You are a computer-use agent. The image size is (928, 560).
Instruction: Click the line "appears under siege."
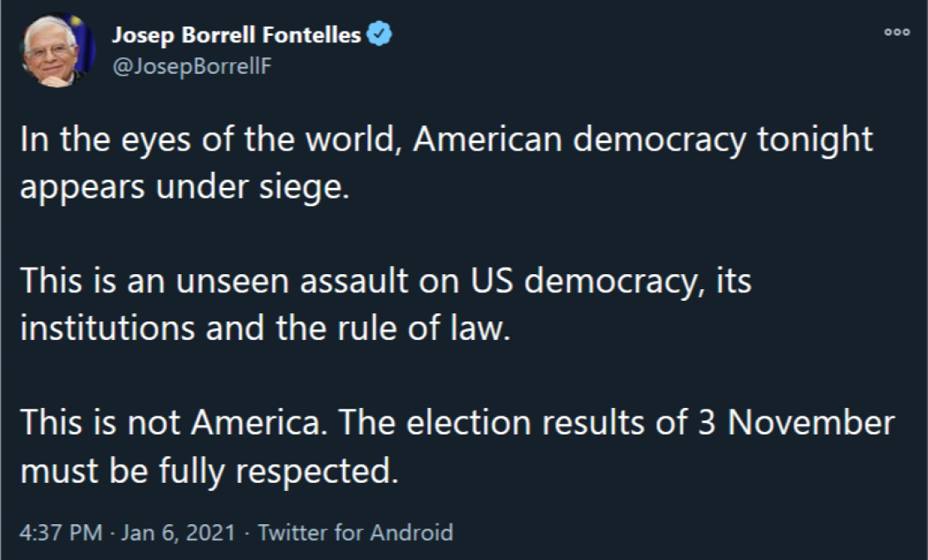coord(180,187)
